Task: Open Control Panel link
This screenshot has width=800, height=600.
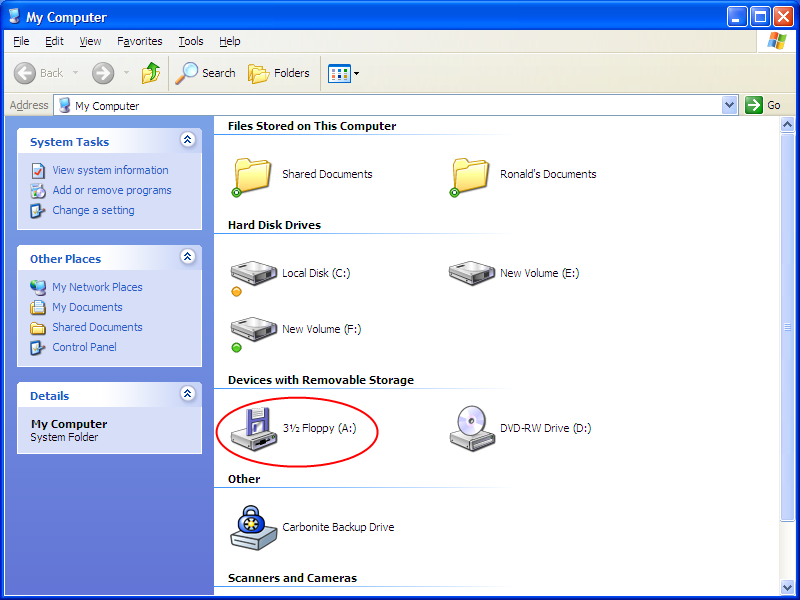Action: click(x=84, y=347)
